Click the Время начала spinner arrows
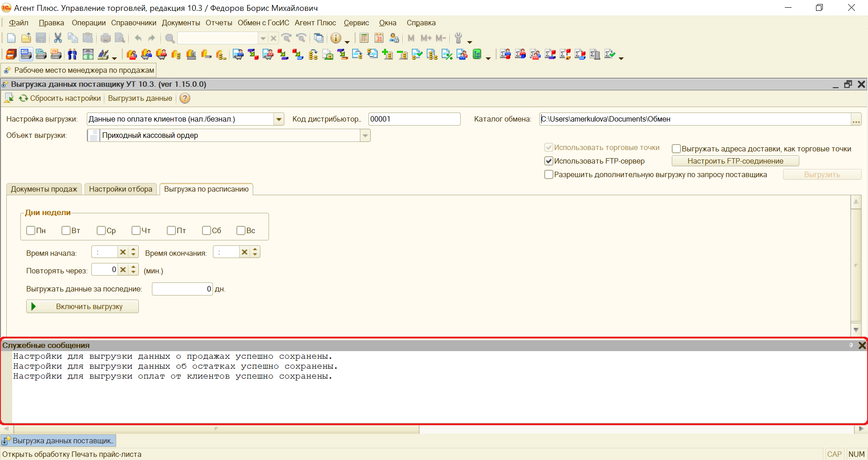The height and width of the screenshot is (460, 868). pos(133,252)
